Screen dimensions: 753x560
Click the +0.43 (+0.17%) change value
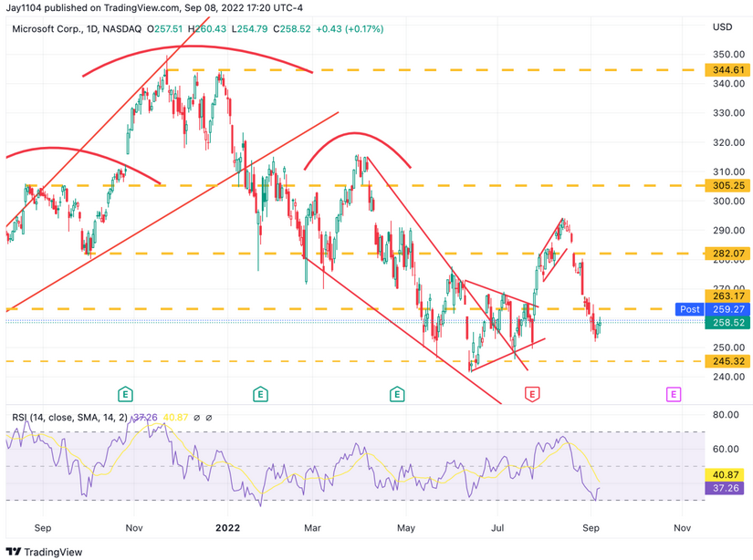coord(350,29)
